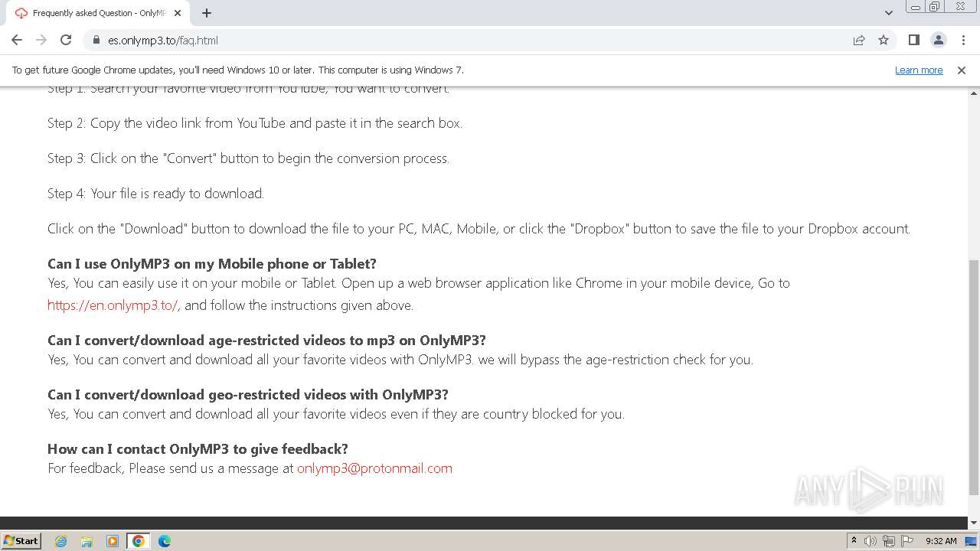Click 'How can I contact OnlyMP3' heading
The image size is (980, 551).
click(198, 449)
